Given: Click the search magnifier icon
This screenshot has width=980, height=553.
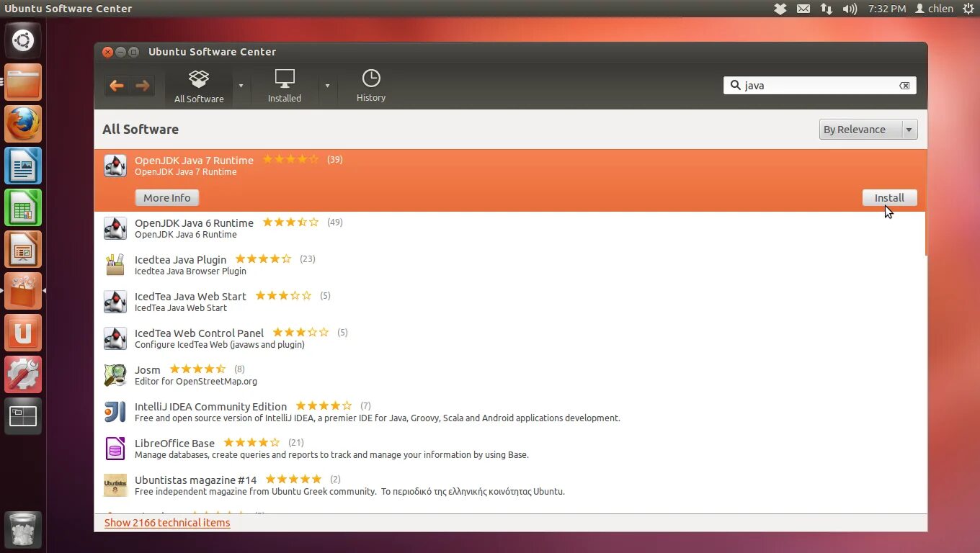Looking at the screenshot, I should [x=735, y=85].
